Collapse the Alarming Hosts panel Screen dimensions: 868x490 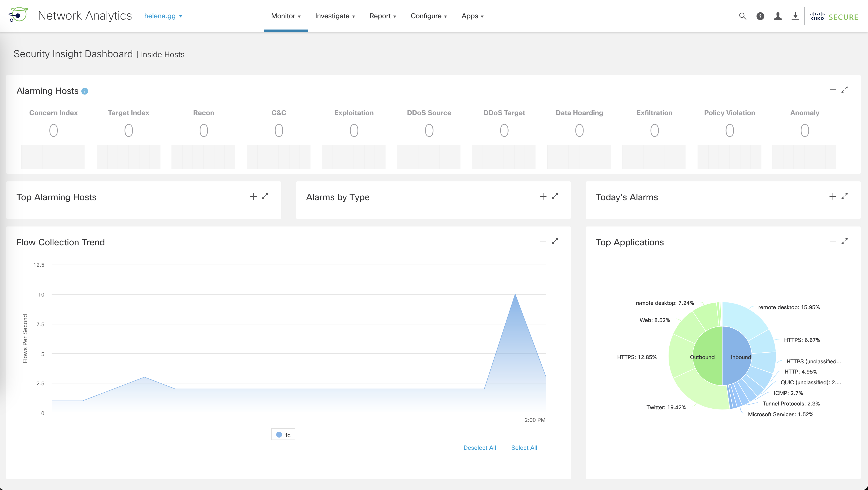833,90
